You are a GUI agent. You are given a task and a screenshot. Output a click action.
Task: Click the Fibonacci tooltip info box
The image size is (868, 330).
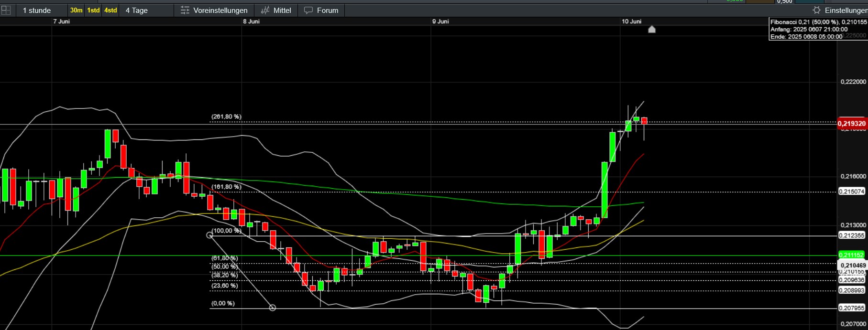point(818,29)
